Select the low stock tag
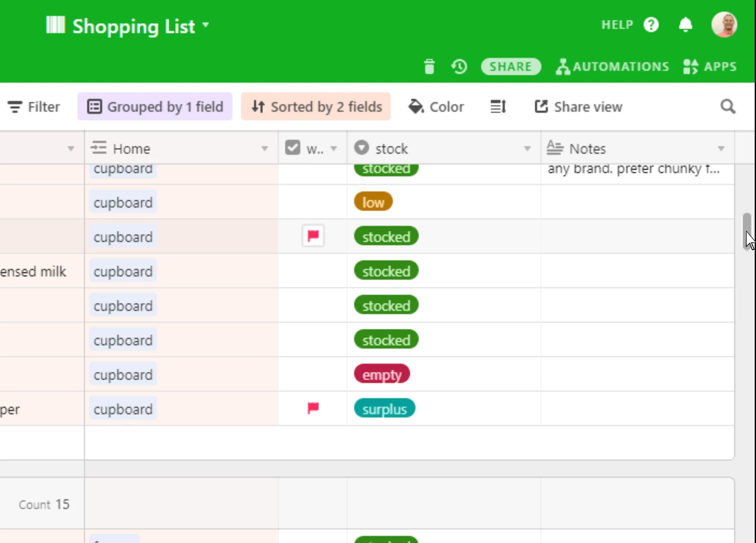This screenshot has width=756, height=543. (373, 202)
